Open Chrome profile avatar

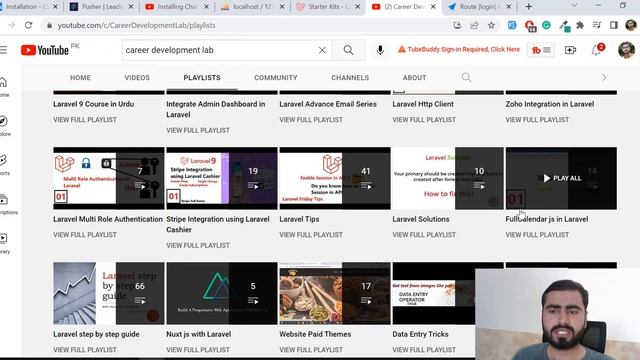(x=631, y=25)
